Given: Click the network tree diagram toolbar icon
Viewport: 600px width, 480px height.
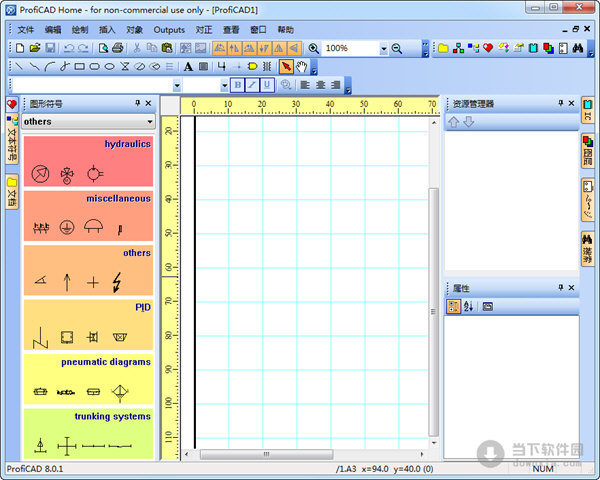Looking at the screenshot, I should pos(458,48).
